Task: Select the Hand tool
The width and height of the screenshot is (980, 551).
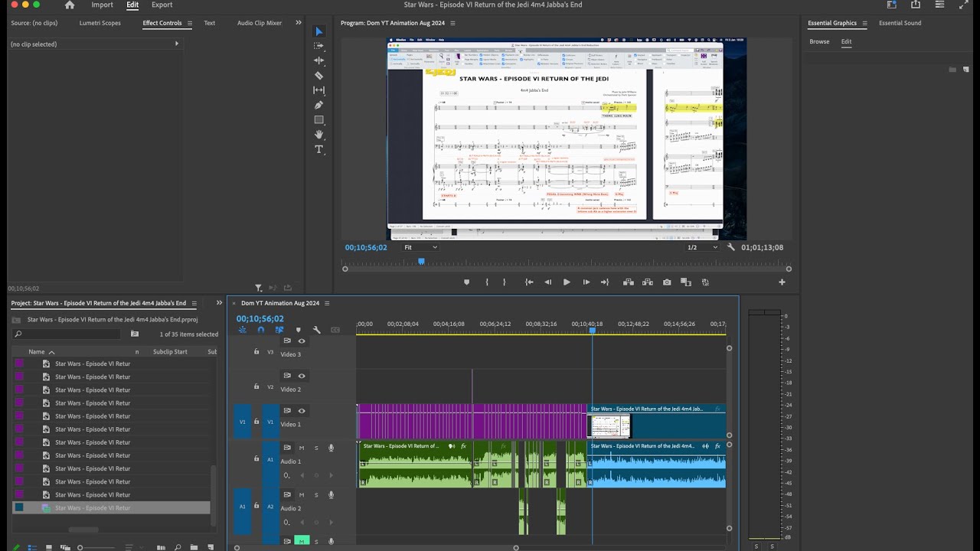Action: pyautogui.click(x=319, y=135)
